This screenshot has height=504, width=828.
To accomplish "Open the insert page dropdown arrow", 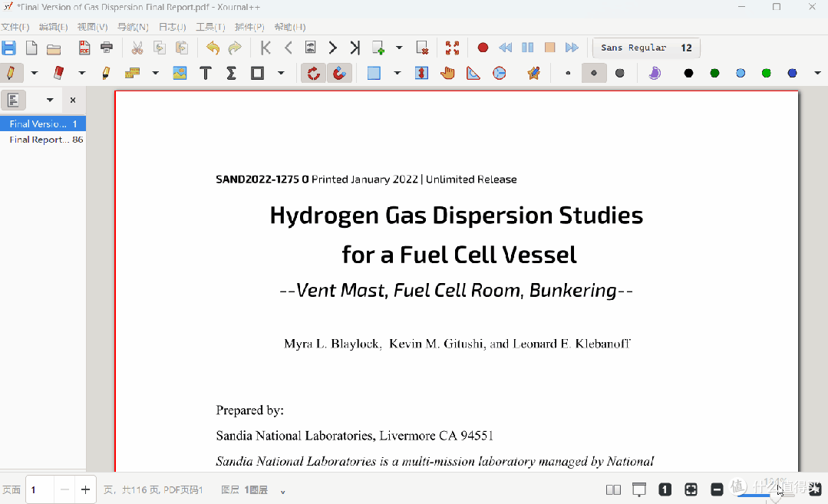I will click(399, 48).
